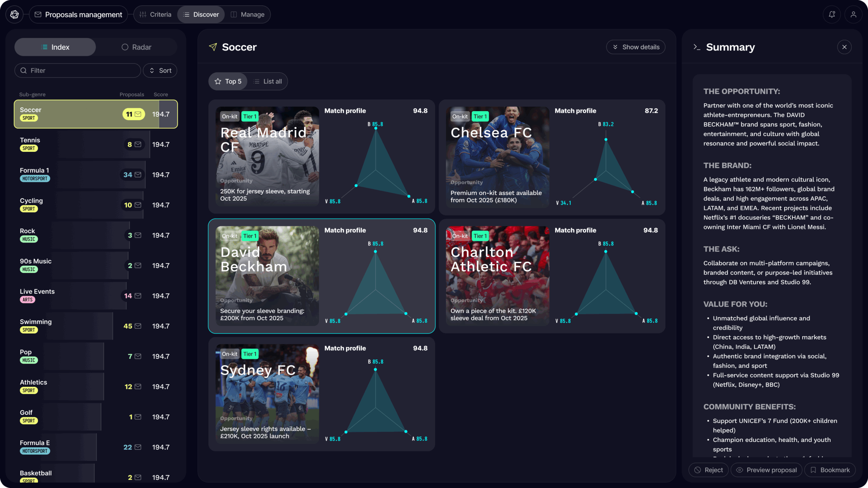The height and width of the screenshot is (488, 868).
Task: Click the paper-plane icon beside Soccer heading
Action: pos(213,47)
